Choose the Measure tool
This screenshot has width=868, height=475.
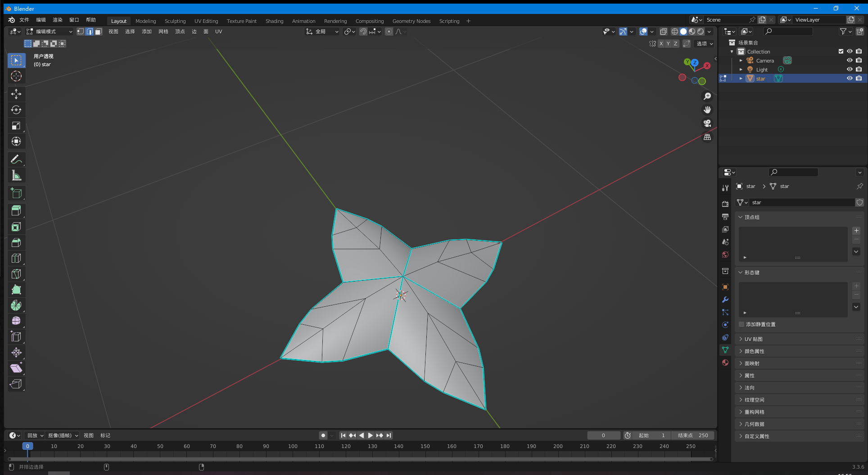[x=16, y=175]
